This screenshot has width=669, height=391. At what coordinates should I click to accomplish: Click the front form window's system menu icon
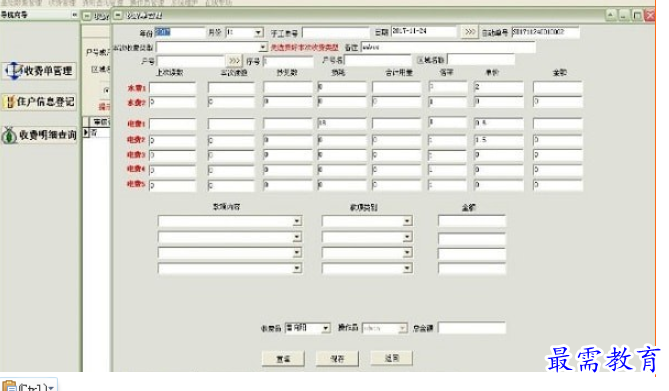(118, 16)
